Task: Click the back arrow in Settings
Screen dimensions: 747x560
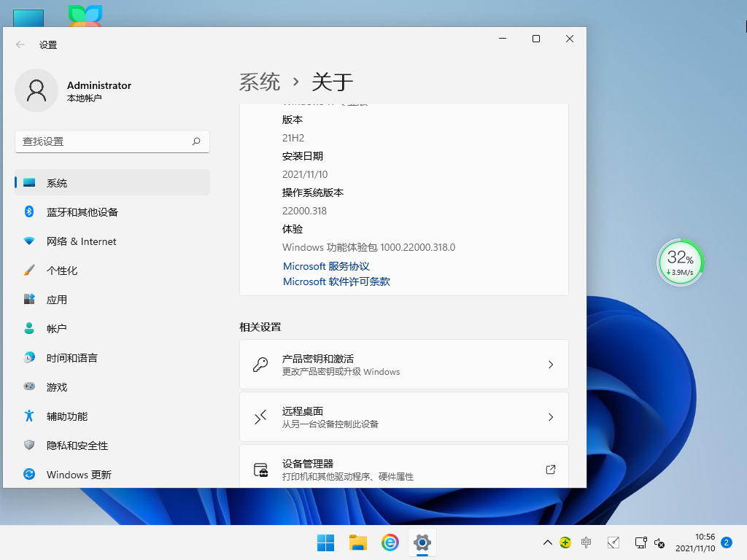Action: pyautogui.click(x=20, y=44)
